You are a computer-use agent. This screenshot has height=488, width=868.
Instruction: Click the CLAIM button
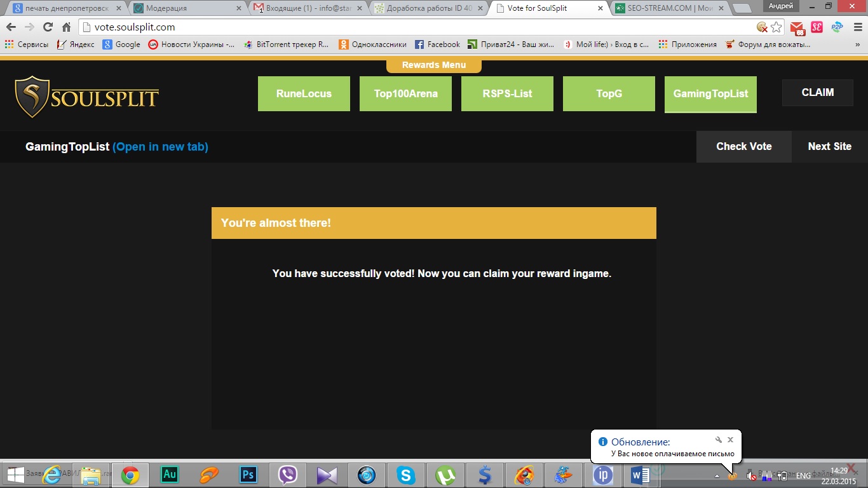pyautogui.click(x=818, y=93)
